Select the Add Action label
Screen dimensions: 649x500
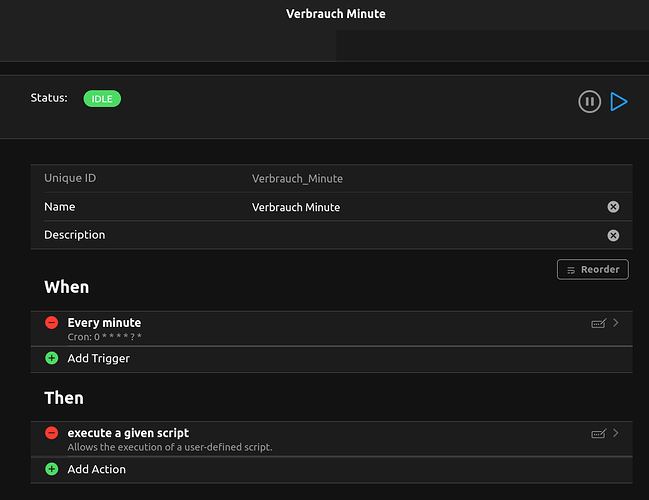click(x=96, y=469)
